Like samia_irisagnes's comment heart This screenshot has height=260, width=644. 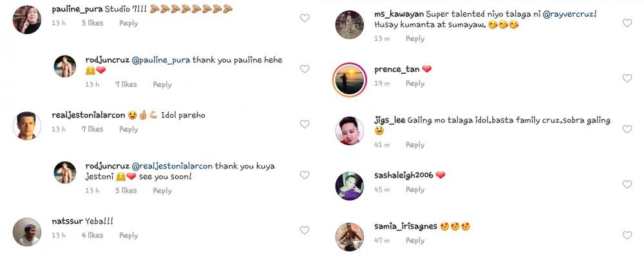coord(627,235)
